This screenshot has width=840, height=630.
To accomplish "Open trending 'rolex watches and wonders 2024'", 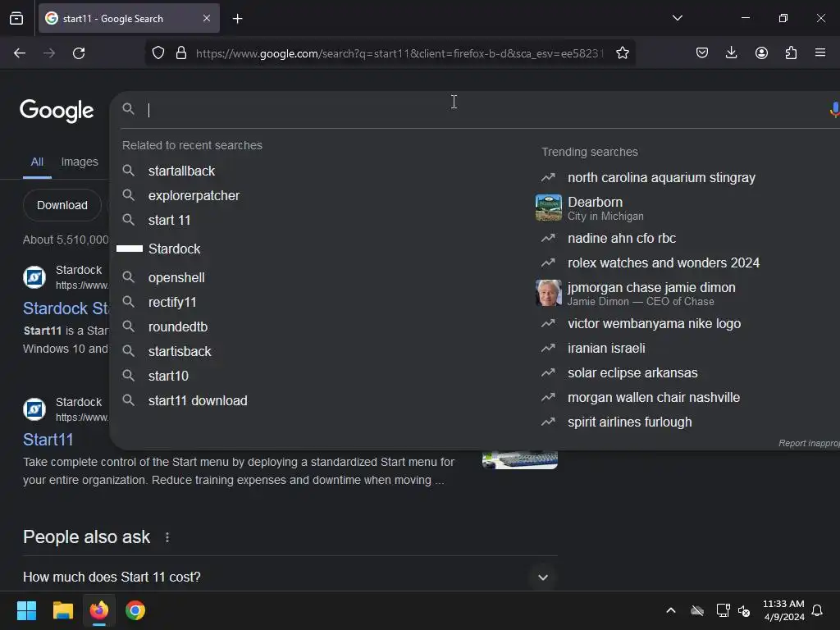I will (x=663, y=262).
